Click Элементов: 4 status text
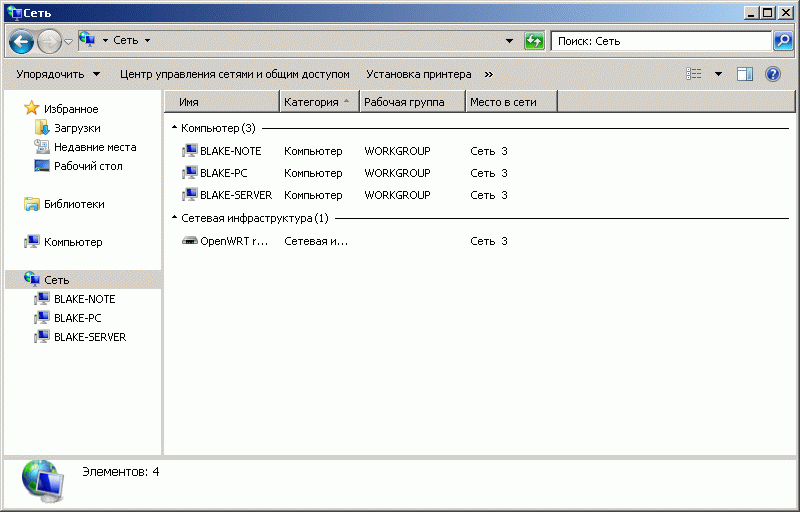The height and width of the screenshot is (512, 800). 120,472
